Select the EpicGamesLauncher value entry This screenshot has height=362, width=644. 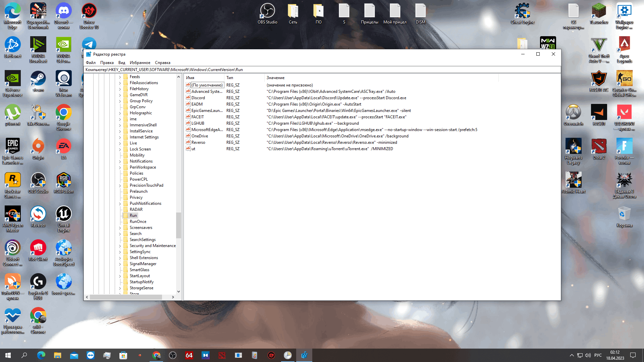tap(207, 111)
